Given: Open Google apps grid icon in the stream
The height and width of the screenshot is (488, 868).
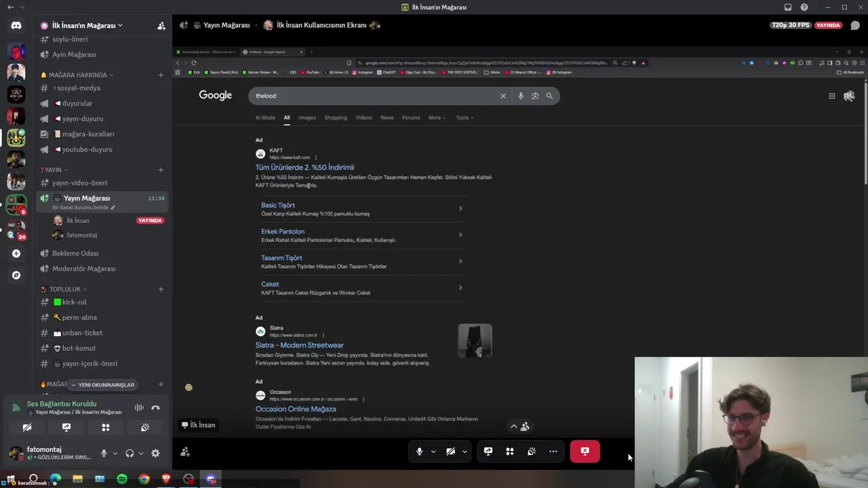Looking at the screenshot, I should point(832,96).
